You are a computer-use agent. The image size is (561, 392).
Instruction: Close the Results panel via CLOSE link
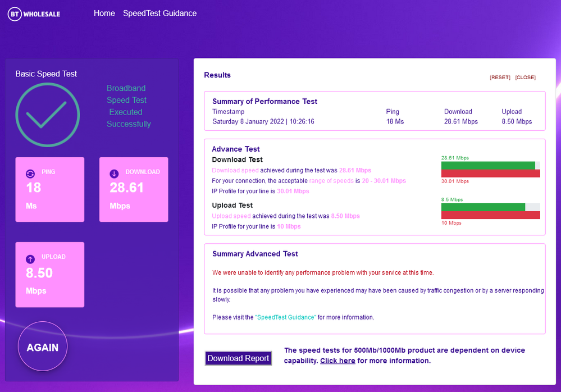coord(525,78)
